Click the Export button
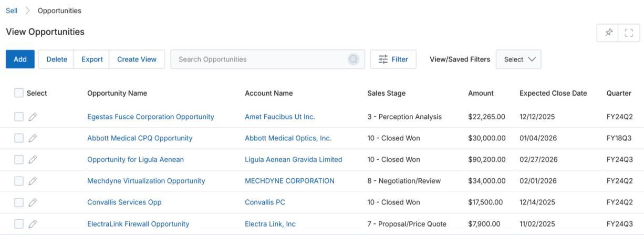This screenshot has height=235, width=644. point(92,59)
